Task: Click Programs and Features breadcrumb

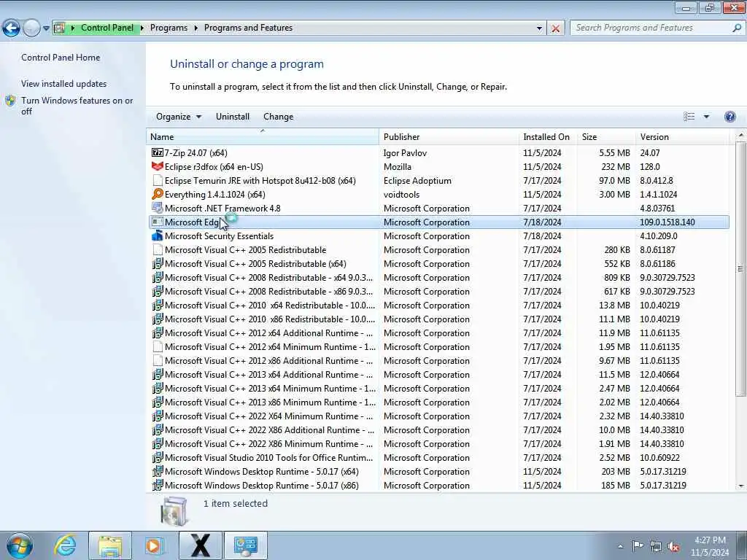Action: pos(248,28)
